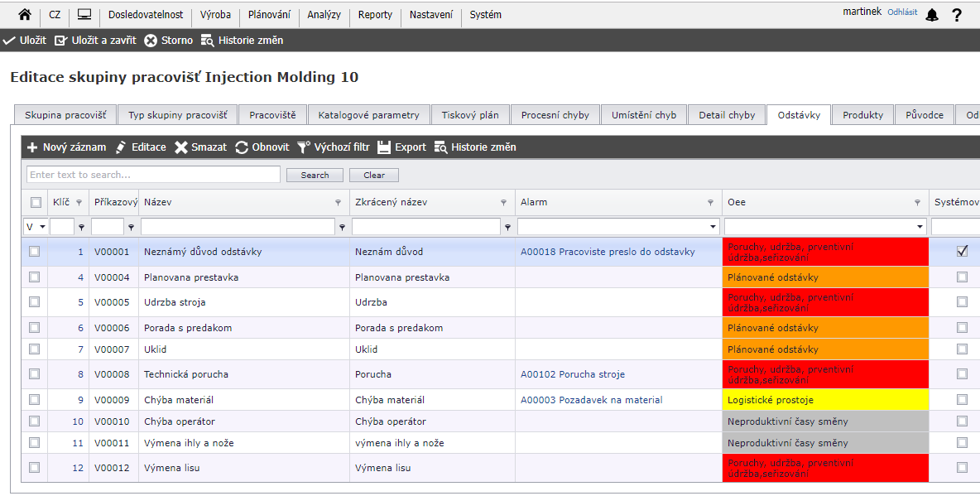
Task: Open the monitor icon in top bar
Action: tap(84, 15)
